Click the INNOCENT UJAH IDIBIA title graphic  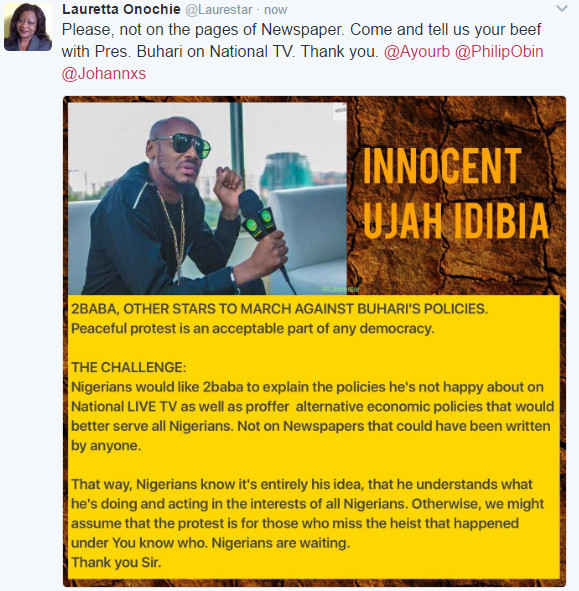coord(456,193)
